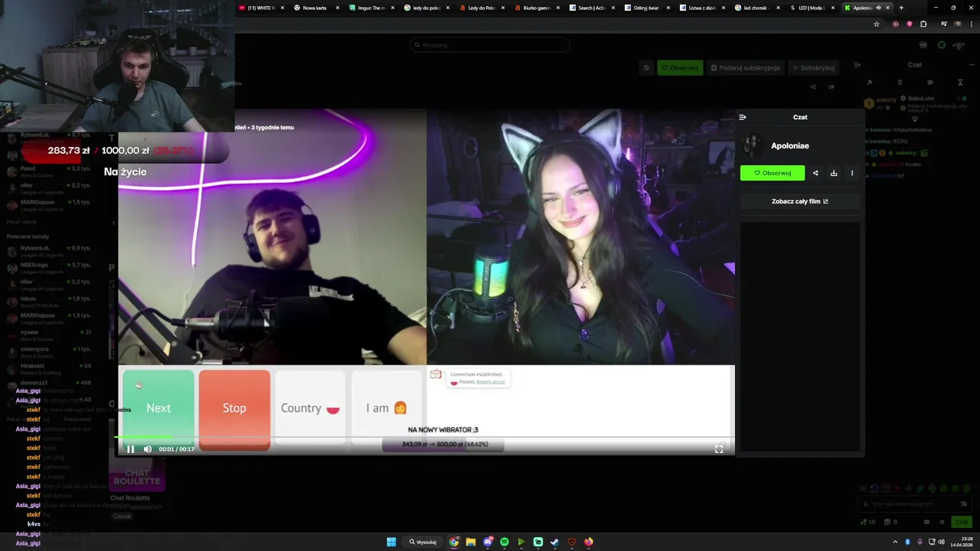Viewport: 980px width, 551px height.
Task: Pause the clip with the pause button
Action: (x=130, y=449)
